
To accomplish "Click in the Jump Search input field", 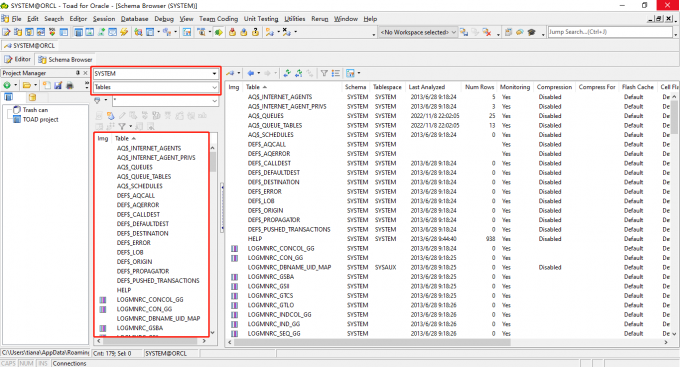I will pyautogui.click(x=609, y=32).
